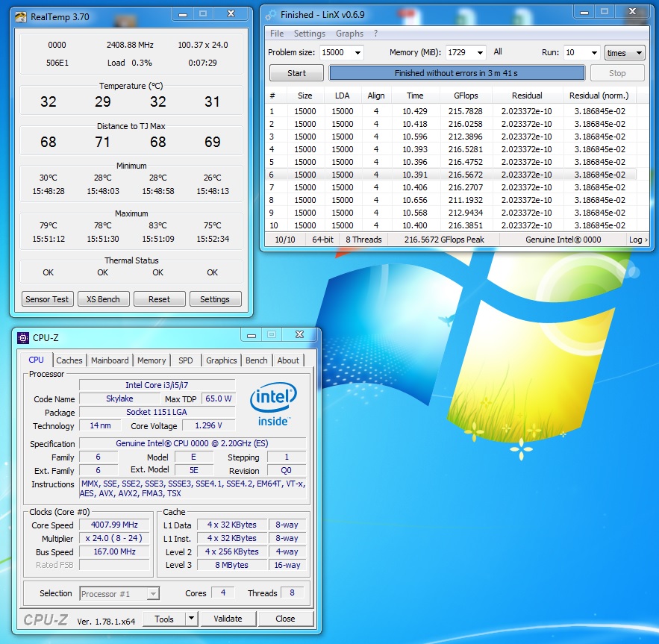Click the GFlops column header
Screen dimensions: 659x644
(466, 96)
